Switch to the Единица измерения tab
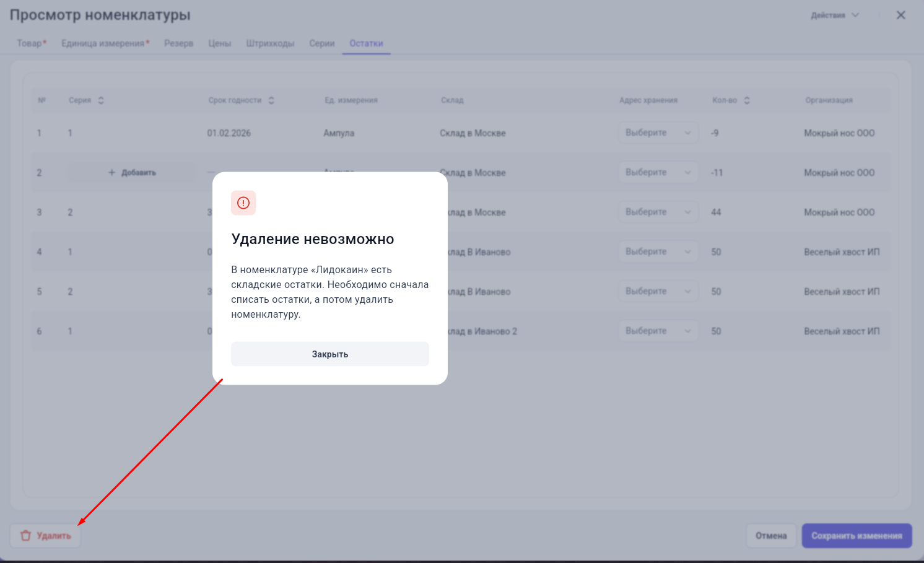924x563 pixels. (x=105, y=43)
